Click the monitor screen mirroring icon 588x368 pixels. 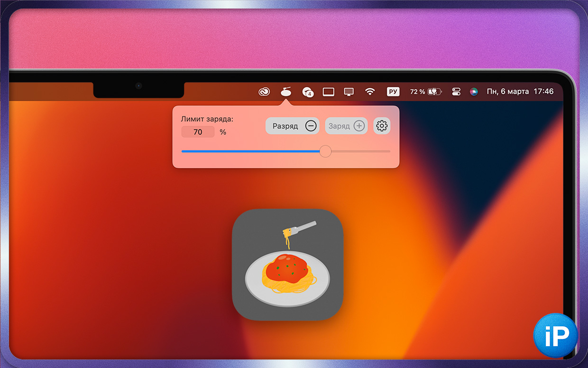pyautogui.click(x=349, y=92)
